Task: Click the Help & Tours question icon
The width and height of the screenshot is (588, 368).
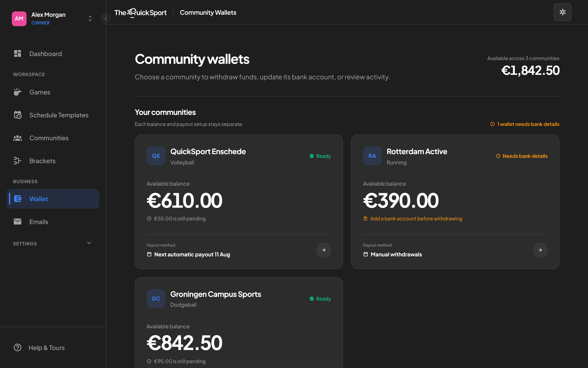Action: [18, 348]
